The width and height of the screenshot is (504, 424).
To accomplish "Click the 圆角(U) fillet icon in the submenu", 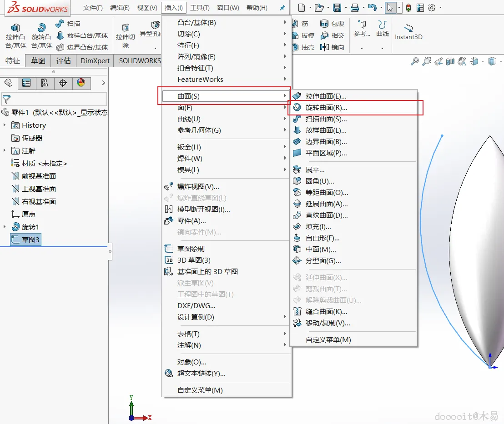I will pyautogui.click(x=297, y=181).
